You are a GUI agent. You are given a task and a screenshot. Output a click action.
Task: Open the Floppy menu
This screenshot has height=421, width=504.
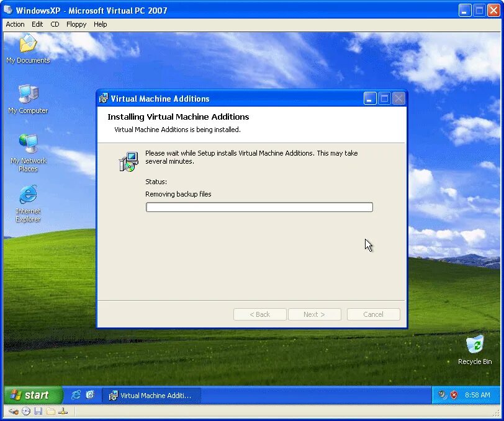(x=76, y=24)
